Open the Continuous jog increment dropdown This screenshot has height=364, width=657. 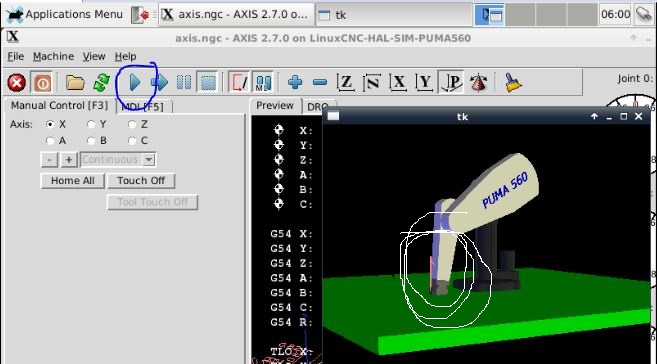coord(118,160)
